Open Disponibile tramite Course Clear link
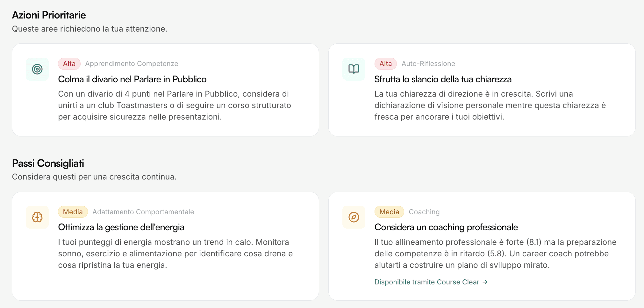 coord(427,282)
